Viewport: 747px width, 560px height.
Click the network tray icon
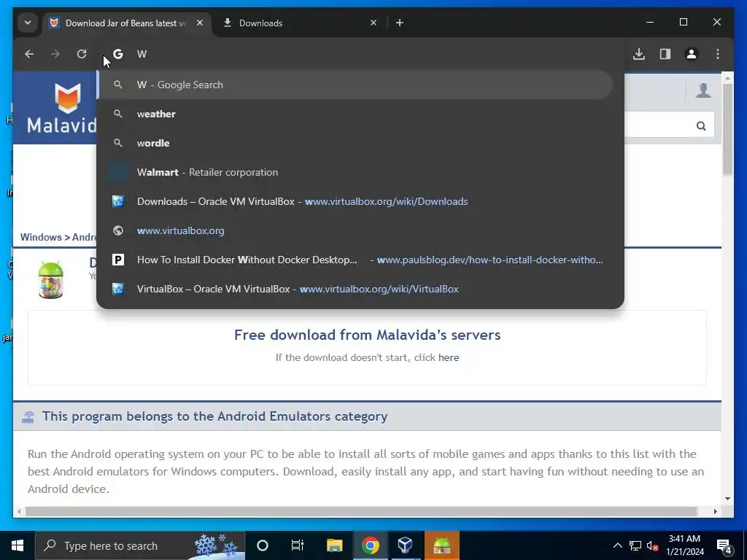635,545
